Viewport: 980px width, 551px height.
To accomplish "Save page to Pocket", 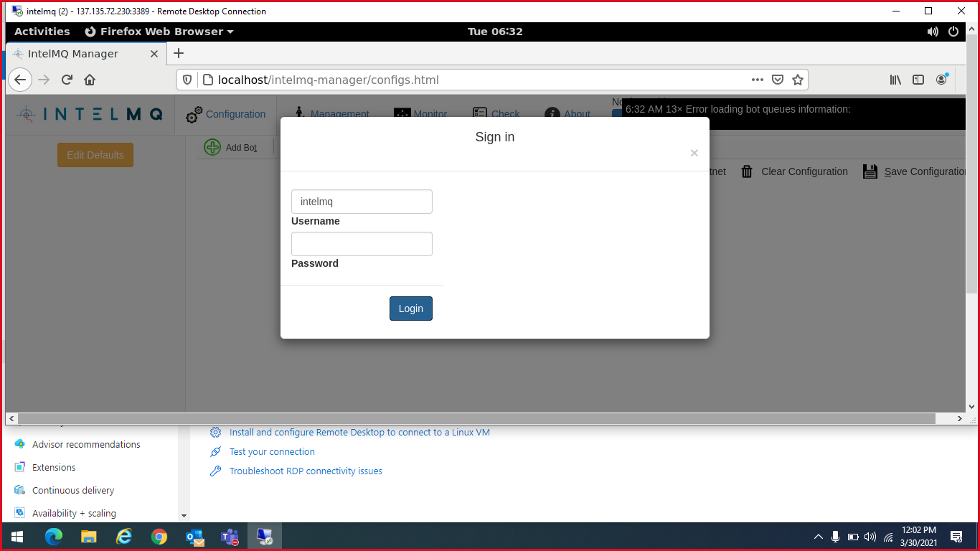I will click(778, 80).
